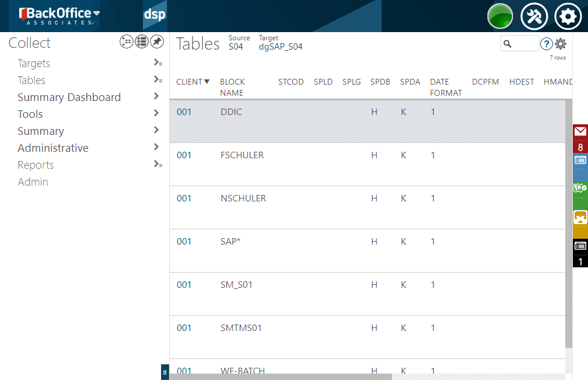The image size is (588, 380).
Task: Switch navigation to tree view icon
Action: [x=127, y=41]
